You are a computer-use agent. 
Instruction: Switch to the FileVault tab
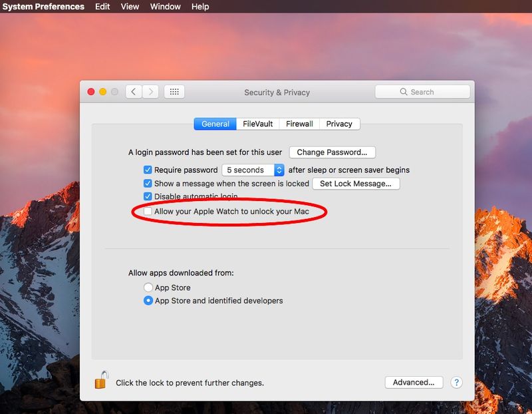click(x=258, y=124)
